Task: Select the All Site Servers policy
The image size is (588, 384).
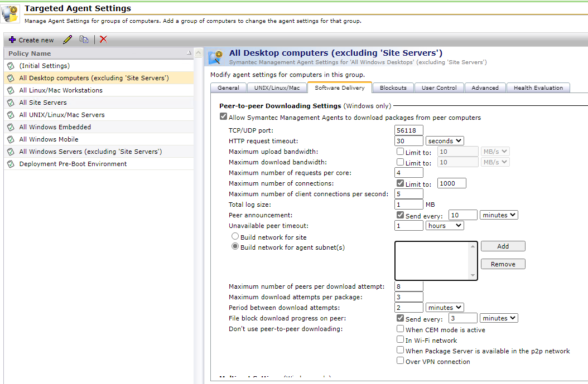Action: 99,103
